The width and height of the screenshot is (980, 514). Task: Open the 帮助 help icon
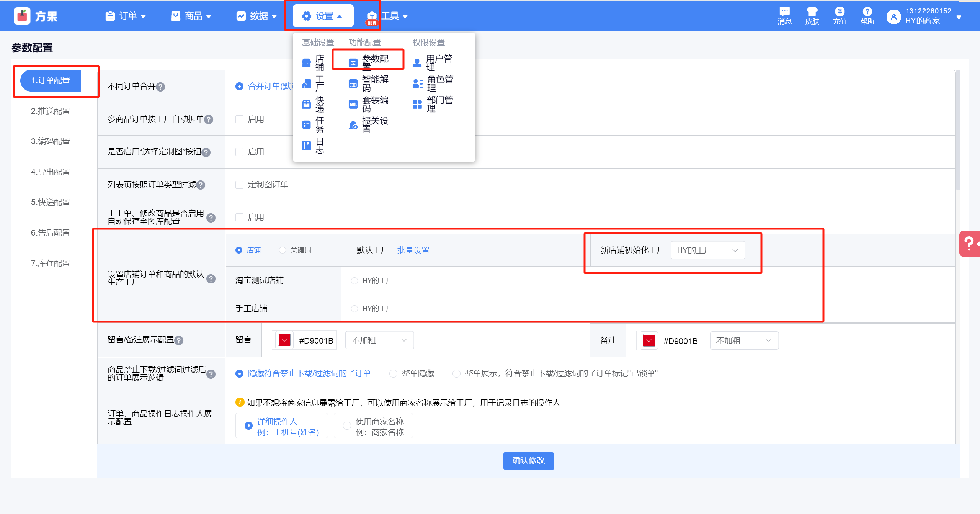pyautogui.click(x=867, y=12)
